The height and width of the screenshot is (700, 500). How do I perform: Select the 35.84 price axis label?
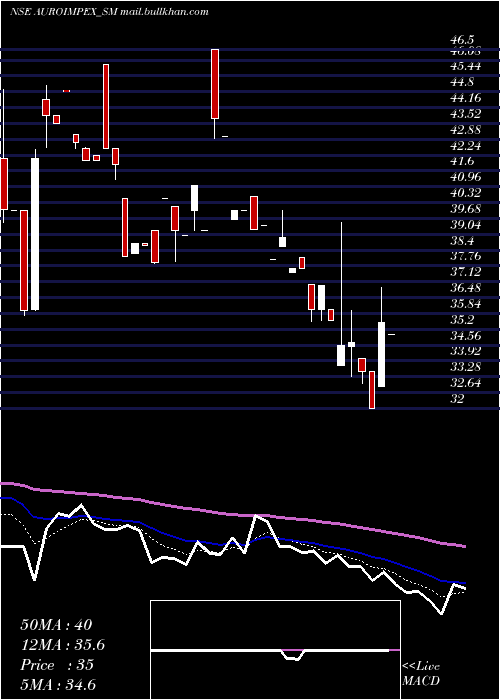(466, 304)
